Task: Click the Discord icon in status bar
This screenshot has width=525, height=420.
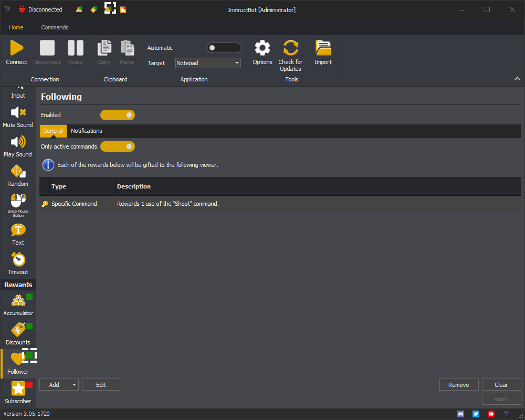Action: tap(461, 414)
